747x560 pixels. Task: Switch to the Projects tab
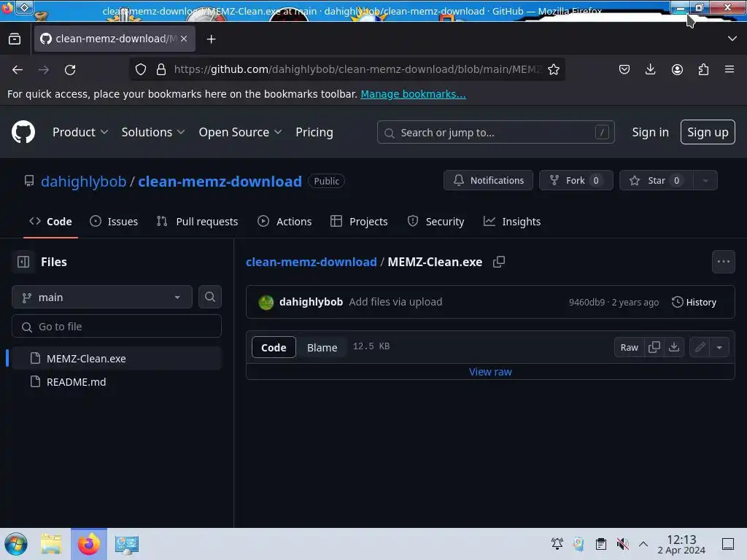click(359, 222)
